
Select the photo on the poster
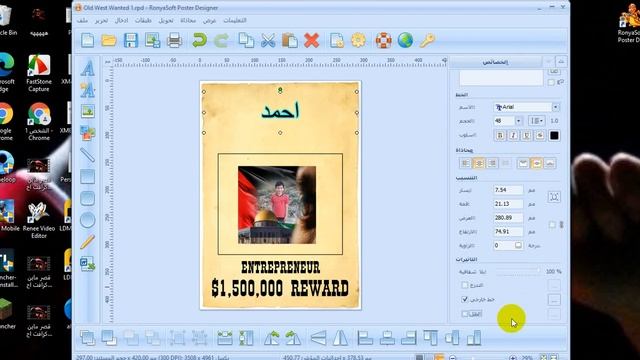tap(277, 205)
